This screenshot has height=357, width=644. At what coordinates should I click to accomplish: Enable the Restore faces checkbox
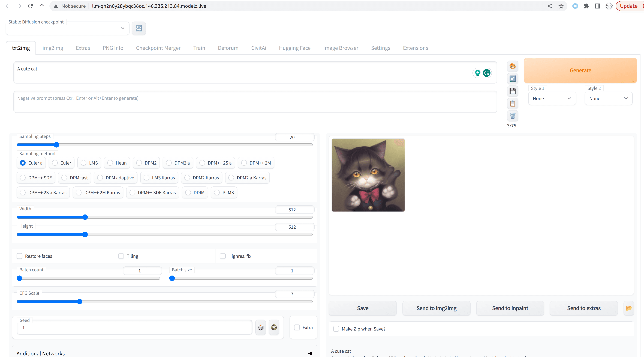coord(20,256)
